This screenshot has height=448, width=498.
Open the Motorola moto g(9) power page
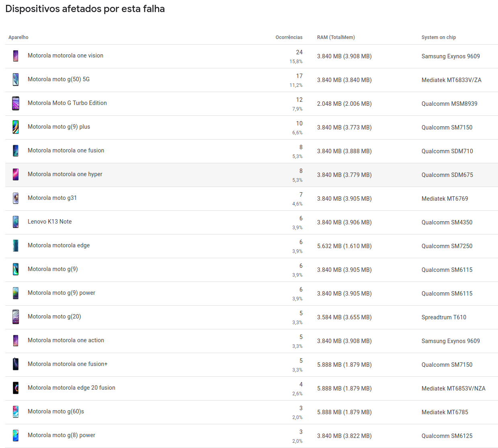coord(61,293)
